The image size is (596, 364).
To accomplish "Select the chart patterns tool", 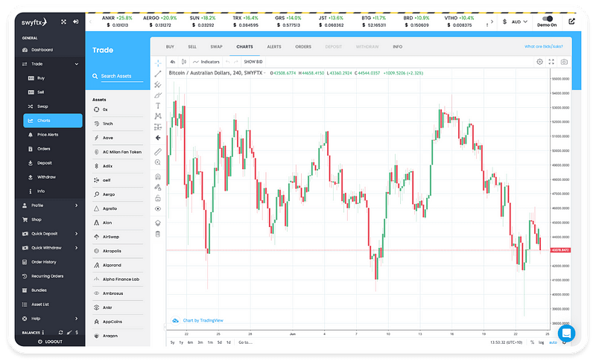I will [158, 116].
